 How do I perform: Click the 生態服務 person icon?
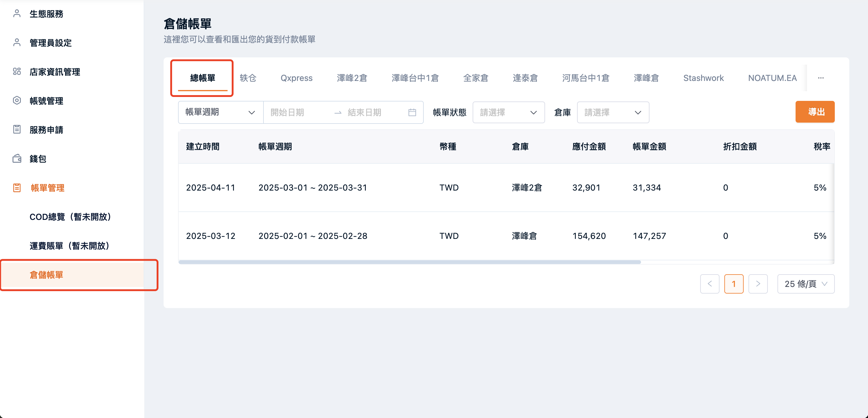[x=17, y=14]
